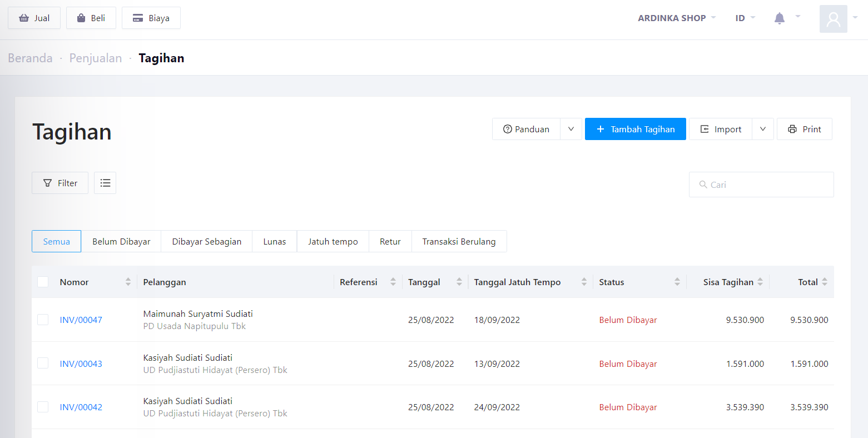Click the Beli shopping bag button
Screen dimensions: 868x438
pyautogui.click(x=91, y=18)
